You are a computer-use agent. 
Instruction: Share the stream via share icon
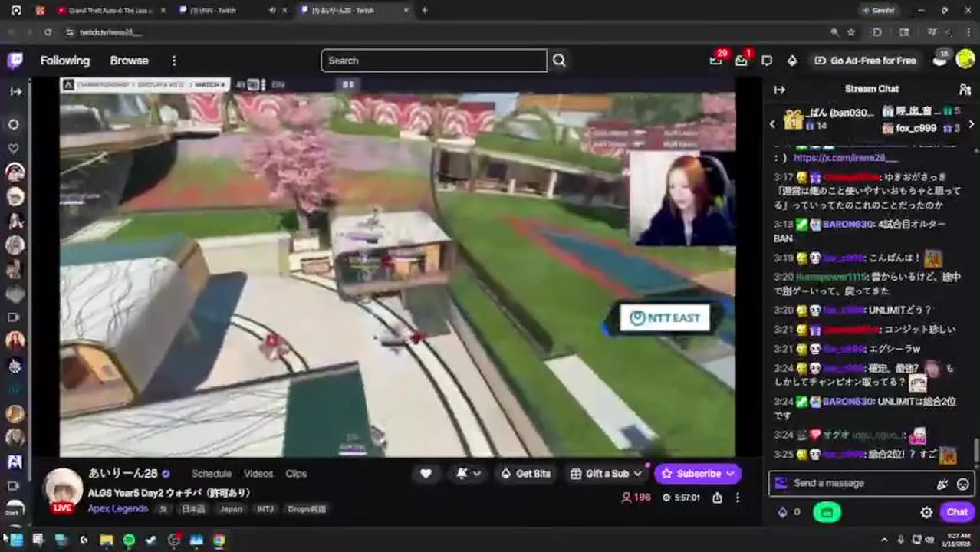tap(717, 498)
